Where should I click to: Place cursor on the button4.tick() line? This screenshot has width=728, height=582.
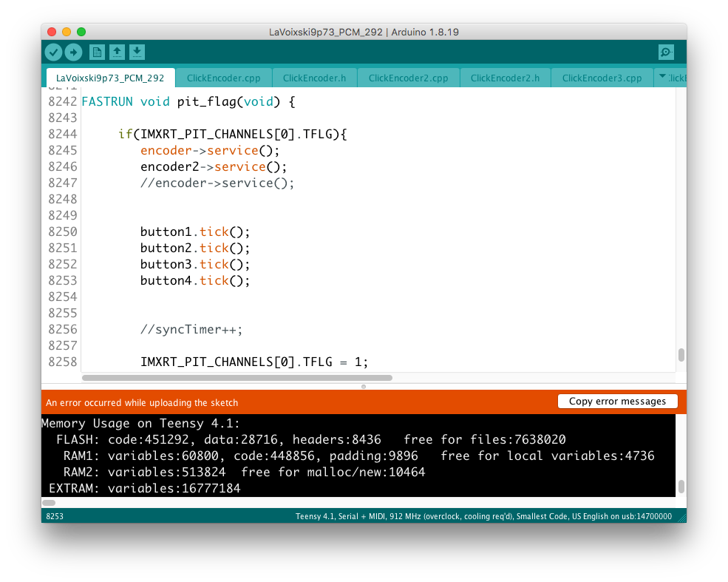[195, 280]
